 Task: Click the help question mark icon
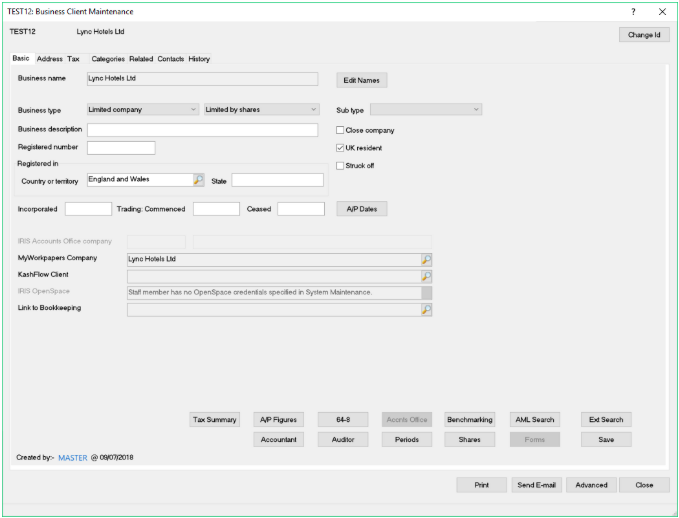click(633, 11)
